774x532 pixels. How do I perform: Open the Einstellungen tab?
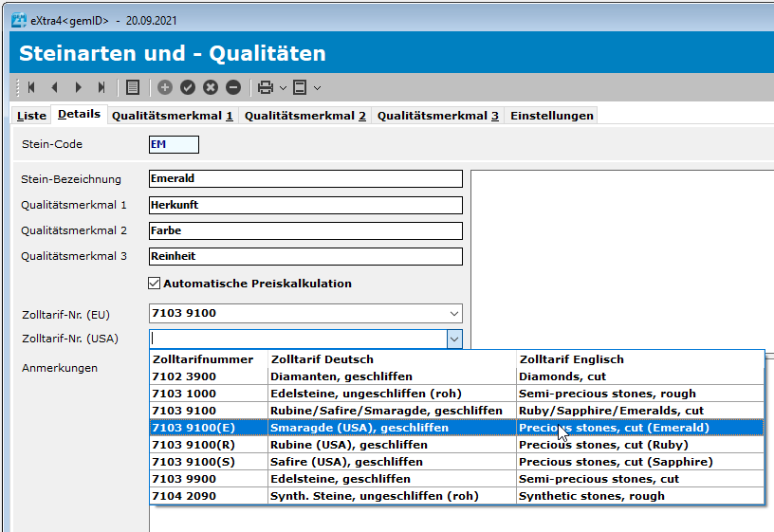[551, 116]
